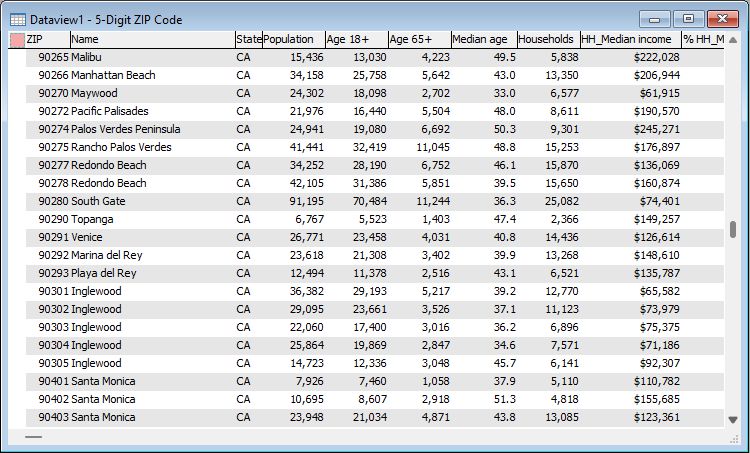
Task: Click ZIP cell 90305
Action: pos(54,364)
